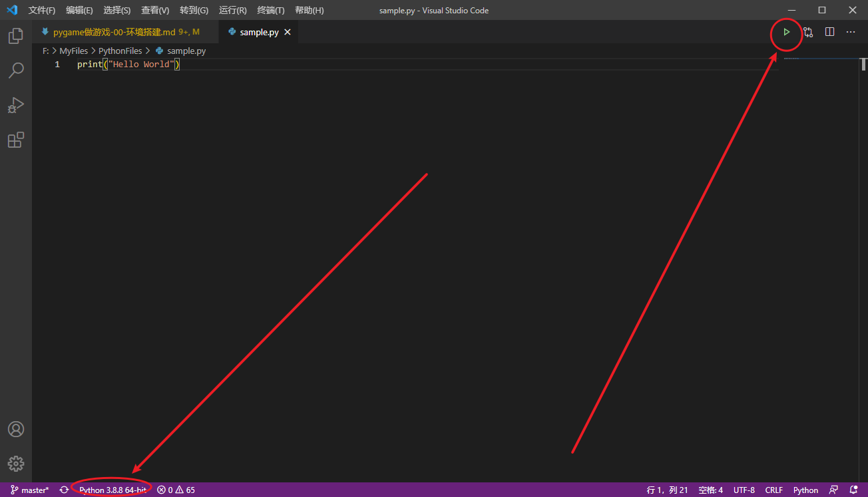Image resolution: width=868 pixels, height=497 pixels.
Task: Click the feedback icon in status bar
Action: coord(833,490)
